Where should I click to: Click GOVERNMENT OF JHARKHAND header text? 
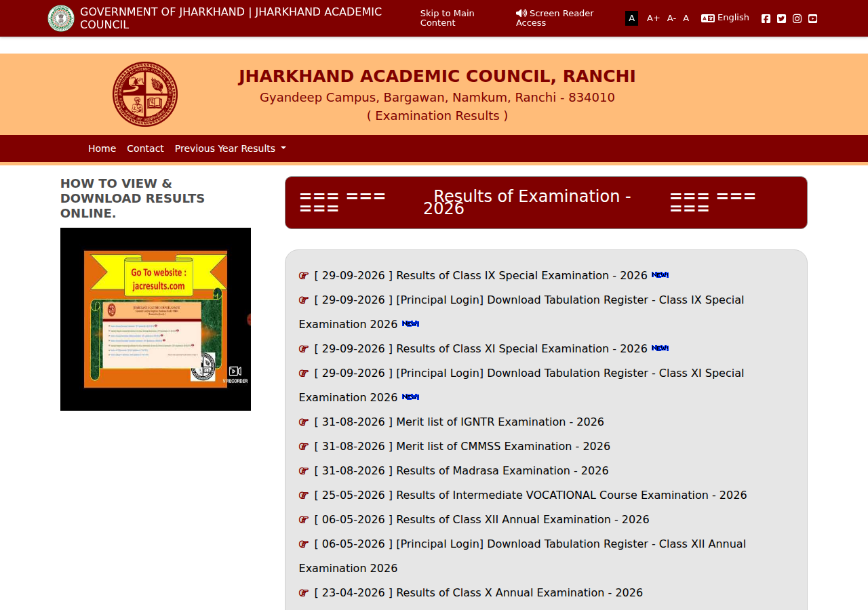click(x=231, y=18)
